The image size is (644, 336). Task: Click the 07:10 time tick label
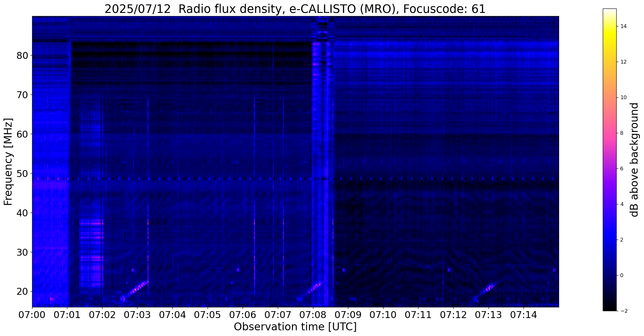[x=383, y=315]
